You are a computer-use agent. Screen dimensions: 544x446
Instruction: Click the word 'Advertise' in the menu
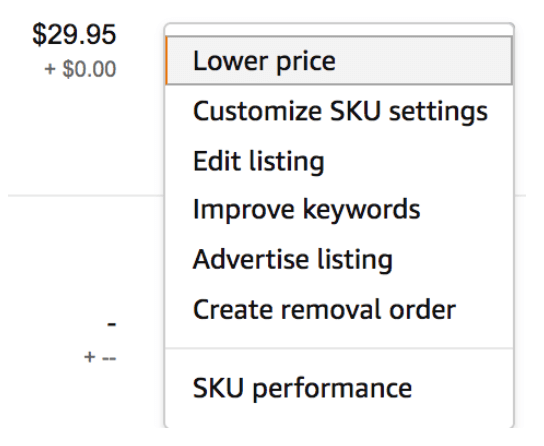click(251, 260)
